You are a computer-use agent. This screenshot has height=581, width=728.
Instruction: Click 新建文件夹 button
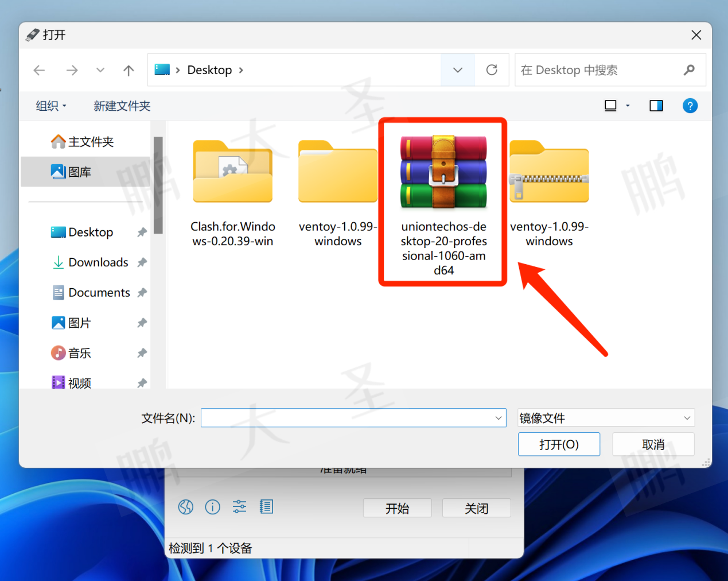click(122, 106)
